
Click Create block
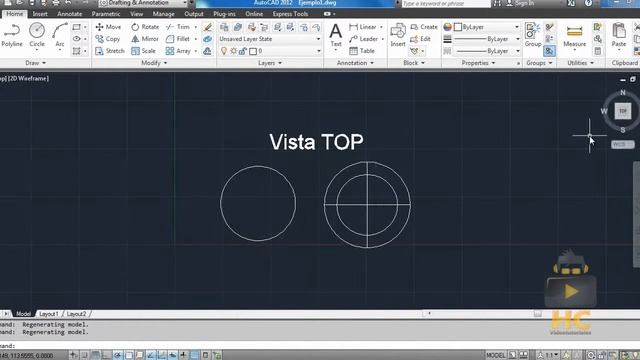pos(424,27)
